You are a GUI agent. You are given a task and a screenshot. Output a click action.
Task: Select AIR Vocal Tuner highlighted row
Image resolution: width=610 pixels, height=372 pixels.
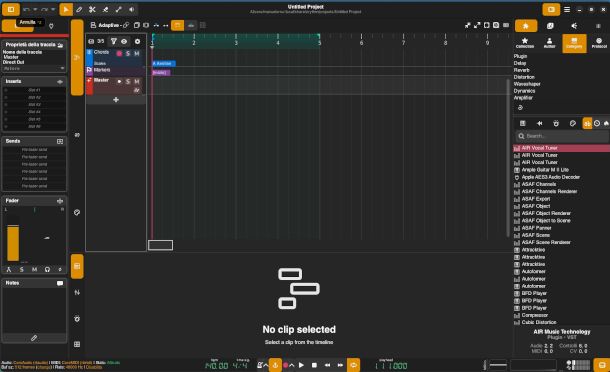[562, 148]
